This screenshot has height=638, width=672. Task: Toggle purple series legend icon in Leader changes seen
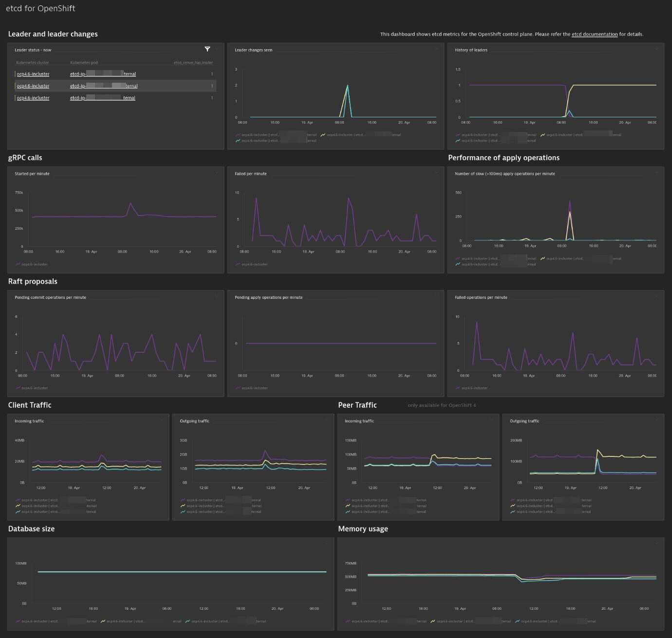pyautogui.click(x=238, y=135)
